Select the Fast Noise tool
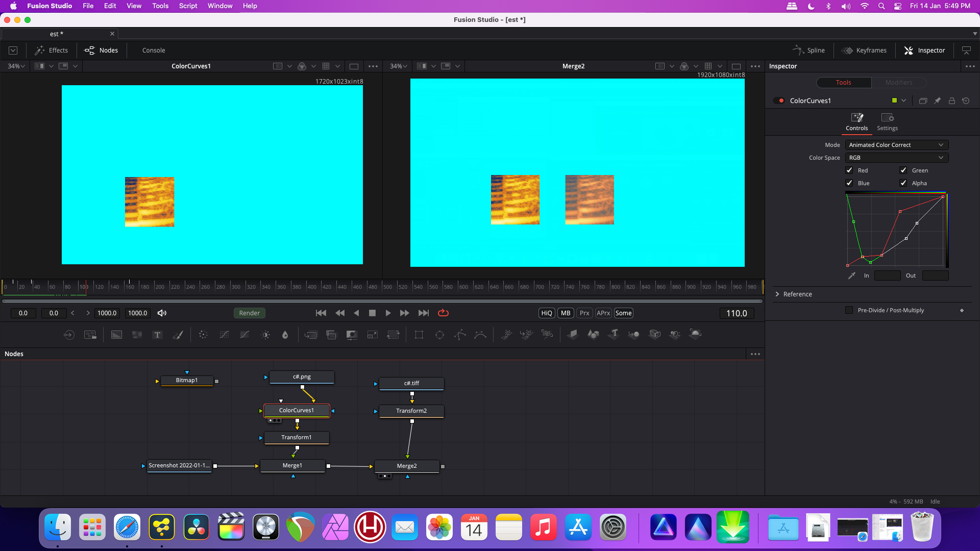980x551 pixels. [137, 335]
